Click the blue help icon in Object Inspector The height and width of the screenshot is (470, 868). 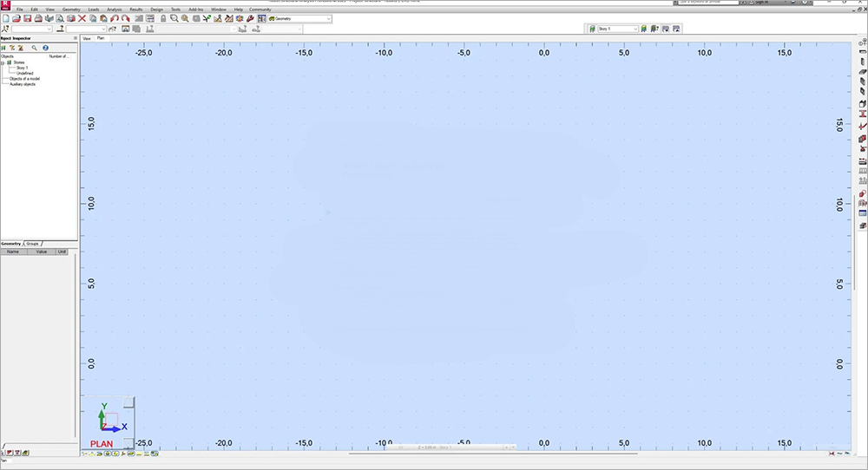45,48
